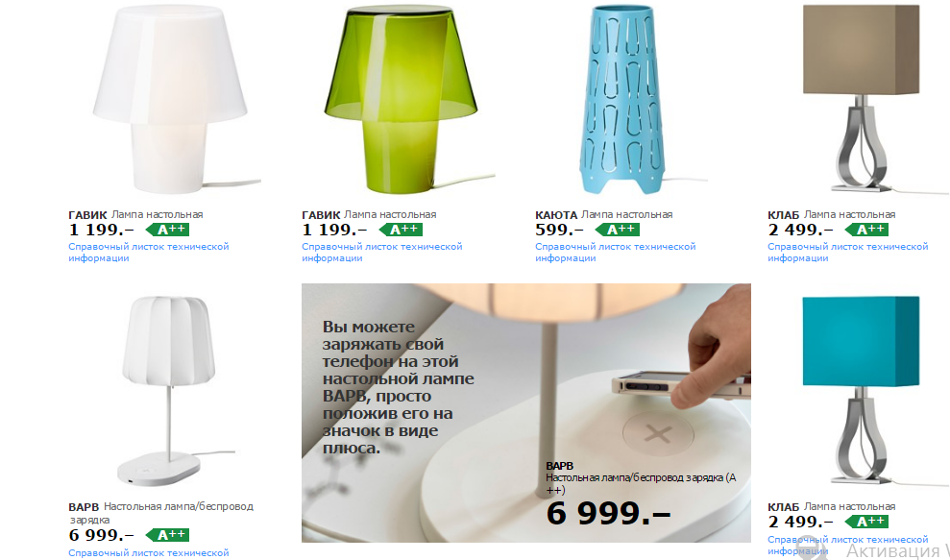Click the A++ energy label under white ГАВИК lamp
The height and width of the screenshot is (560, 950).
point(167,230)
